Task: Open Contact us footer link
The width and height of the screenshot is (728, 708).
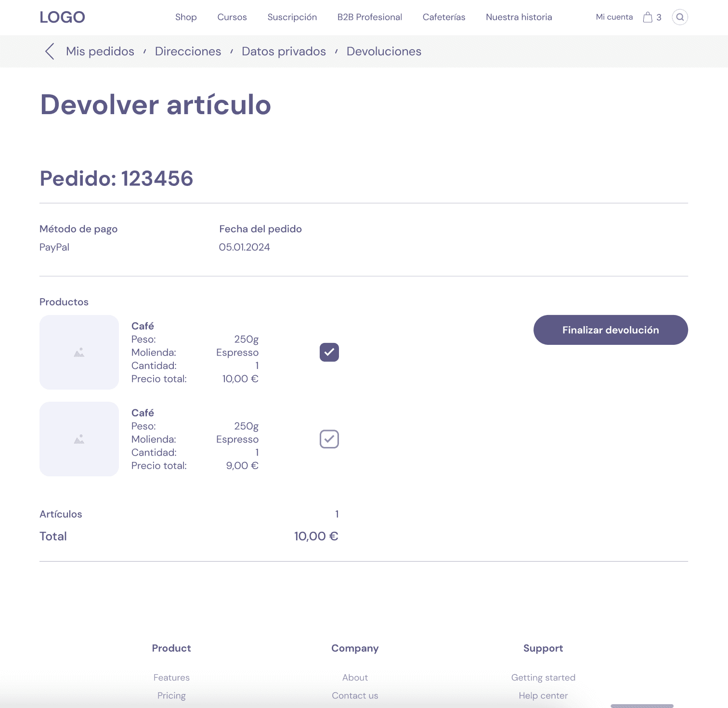Action: (x=355, y=695)
